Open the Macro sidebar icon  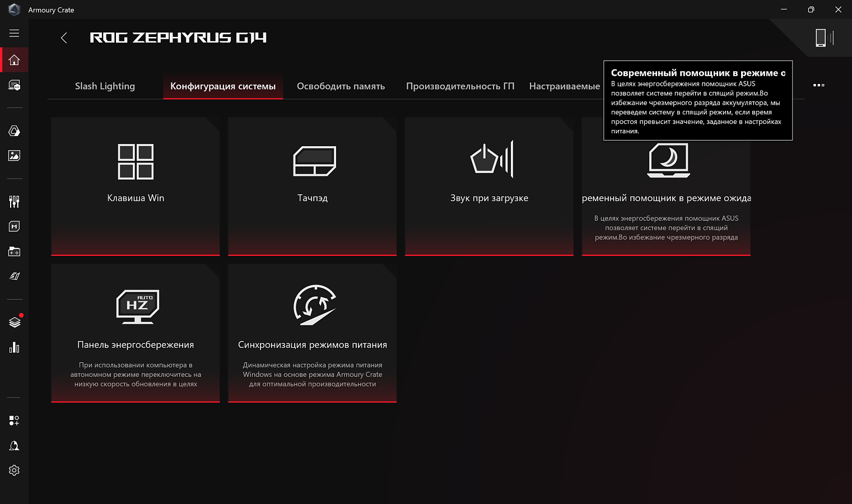(14, 226)
